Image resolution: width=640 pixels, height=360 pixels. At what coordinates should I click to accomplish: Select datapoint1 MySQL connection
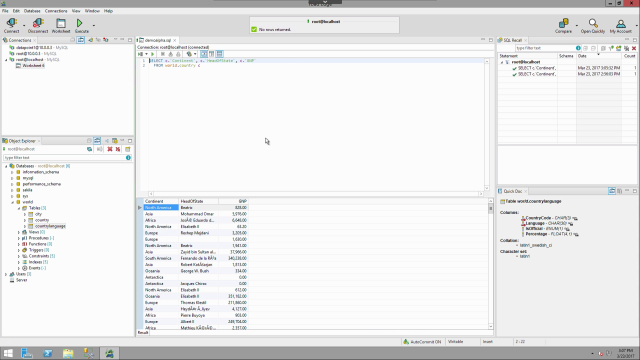click(x=38, y=47)
